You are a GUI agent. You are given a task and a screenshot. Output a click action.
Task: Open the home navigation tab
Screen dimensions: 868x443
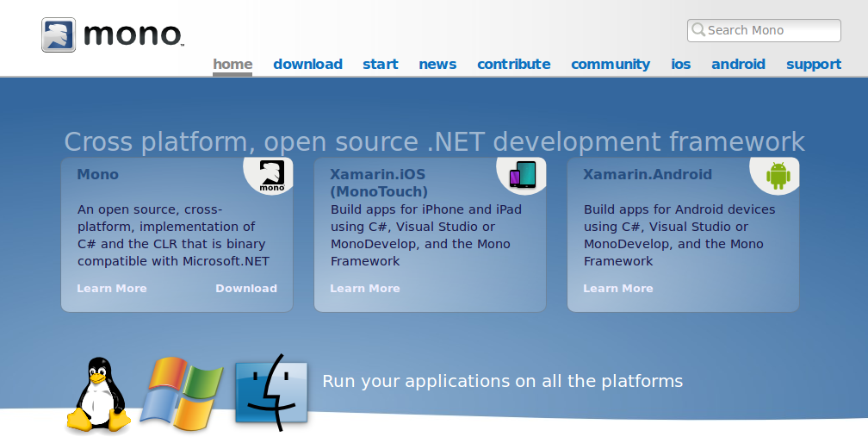tap(232, 65)
